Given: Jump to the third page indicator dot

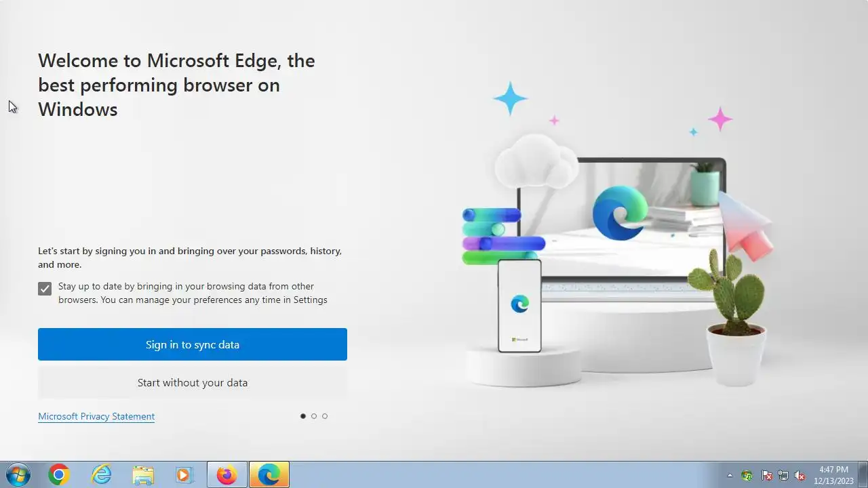Looking at the screenshot, I should [325, 416].
